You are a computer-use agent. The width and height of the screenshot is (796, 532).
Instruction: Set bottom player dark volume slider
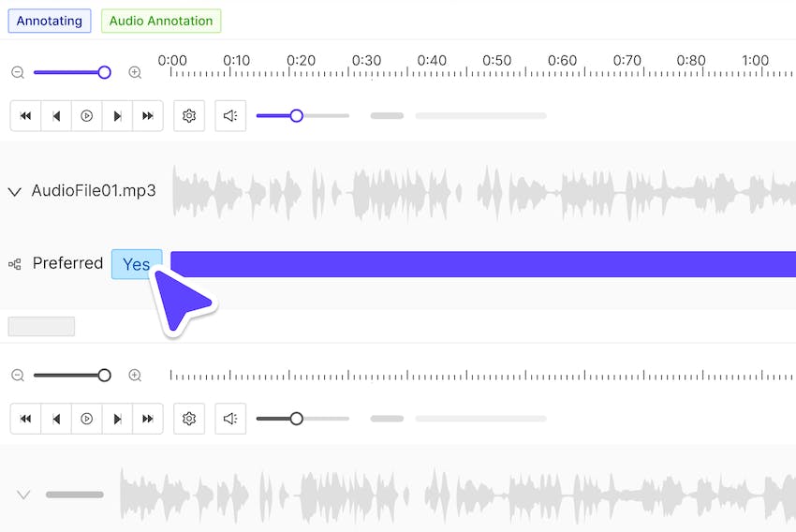pyautogui.click(x=297, y=419)
